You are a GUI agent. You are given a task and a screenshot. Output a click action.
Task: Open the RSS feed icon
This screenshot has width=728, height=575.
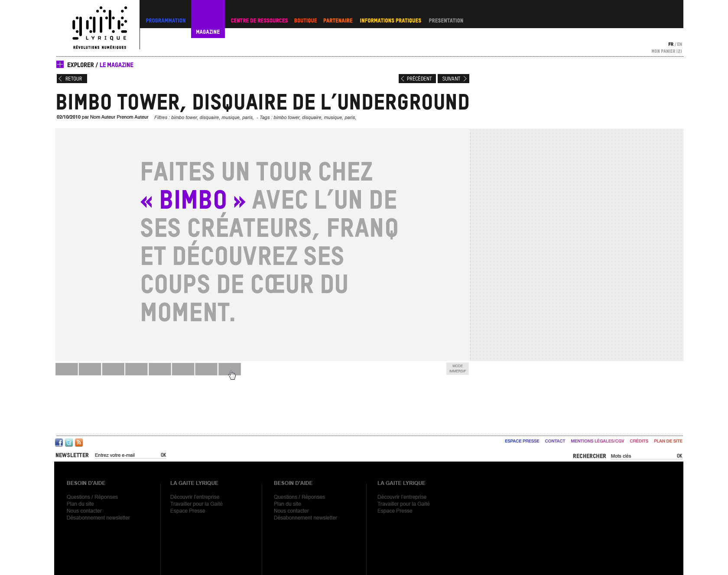pyautogui.click(x=79, y=443)
